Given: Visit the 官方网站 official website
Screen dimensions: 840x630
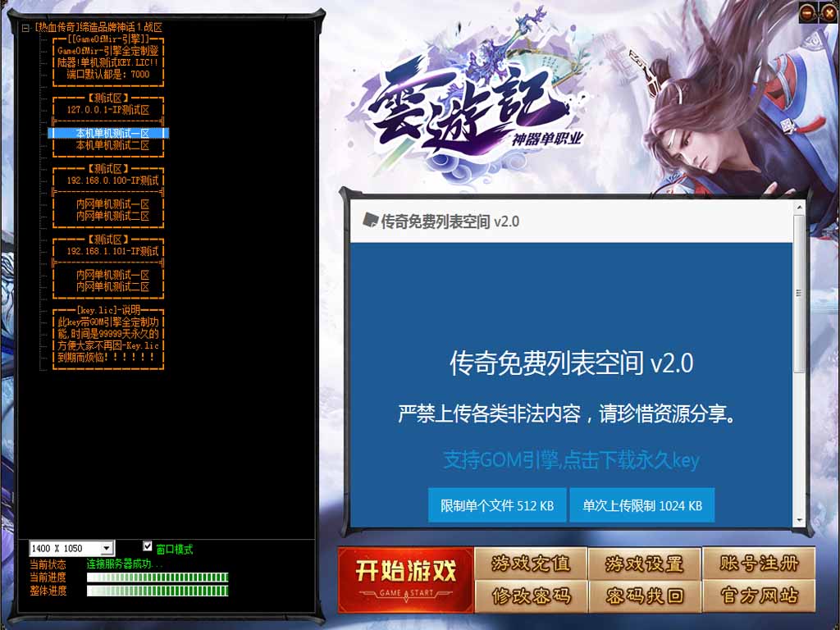Looking at the screenshot, I should point(759,596).
